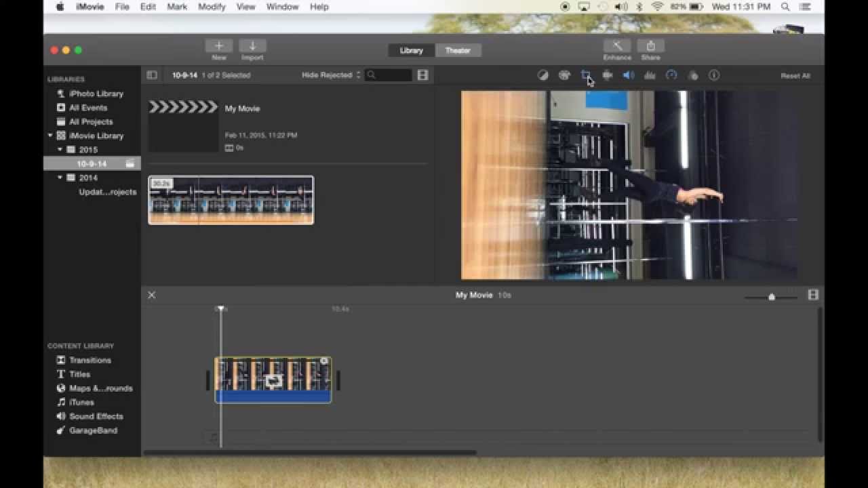This screenshot has width=868, height=488.
Task: Open the Help menu
Action: click(319, 7)
